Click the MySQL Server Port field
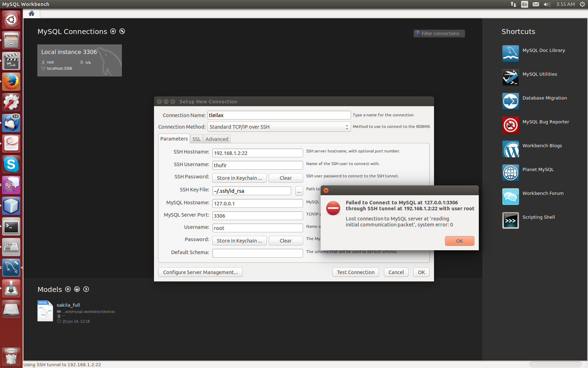The width and height of the screenshot is (588, 368). 258,216
